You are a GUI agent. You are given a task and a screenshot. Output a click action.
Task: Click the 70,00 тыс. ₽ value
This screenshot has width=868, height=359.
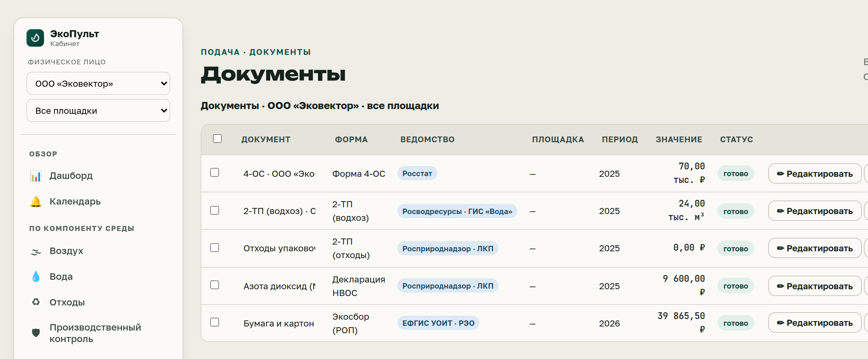tap(689, 173)
